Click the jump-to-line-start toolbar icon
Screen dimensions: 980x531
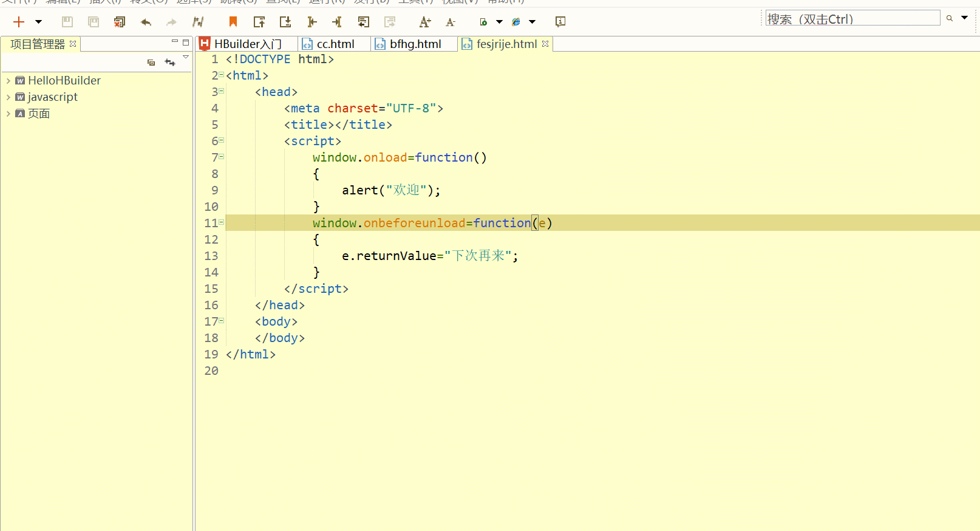pos(311,22)
